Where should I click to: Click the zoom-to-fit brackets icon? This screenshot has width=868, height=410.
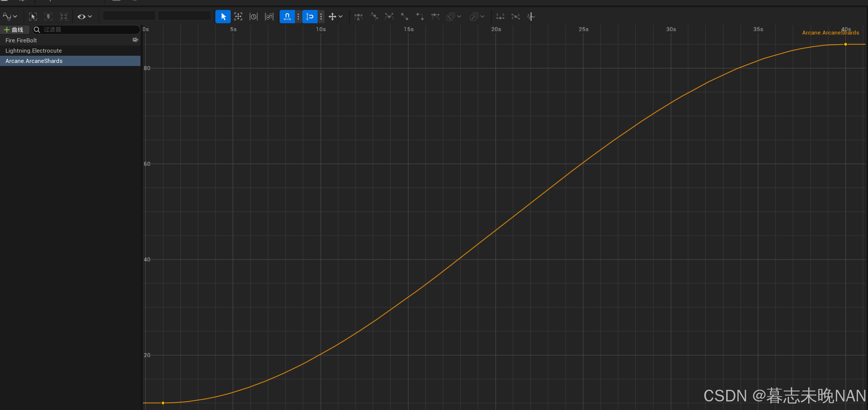[64, 16]
